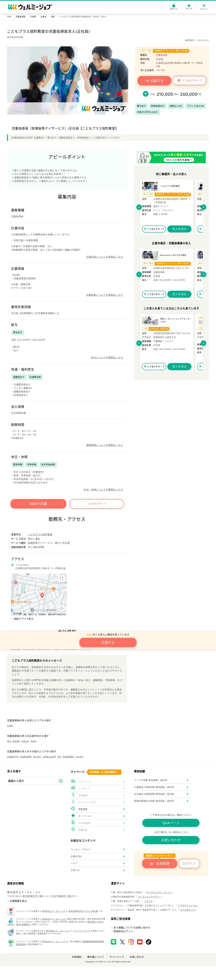This screenshot has width=216, height=980.
Task: Click the Google map preview
Action: pyautogui.click(x=39, y=595)
